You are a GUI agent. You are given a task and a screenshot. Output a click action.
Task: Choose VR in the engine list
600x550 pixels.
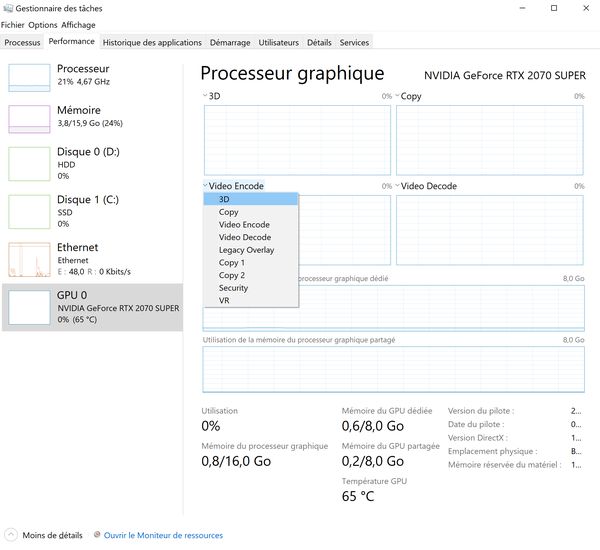pyautogui.click(x=251, y=300)
